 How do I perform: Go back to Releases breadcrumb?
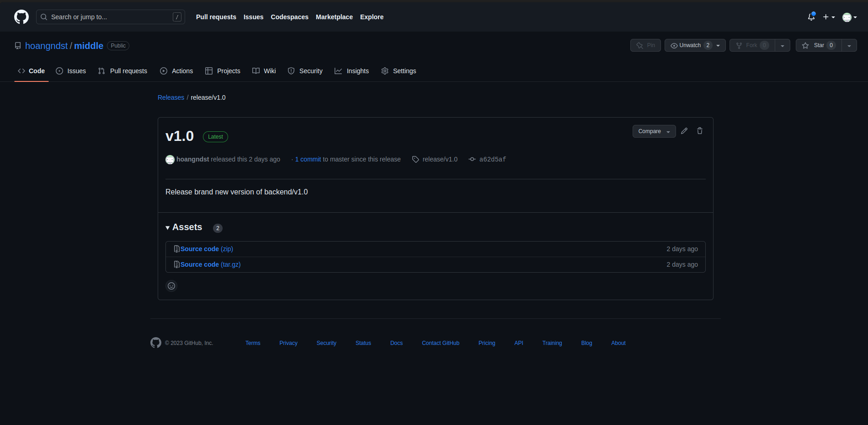171,97
